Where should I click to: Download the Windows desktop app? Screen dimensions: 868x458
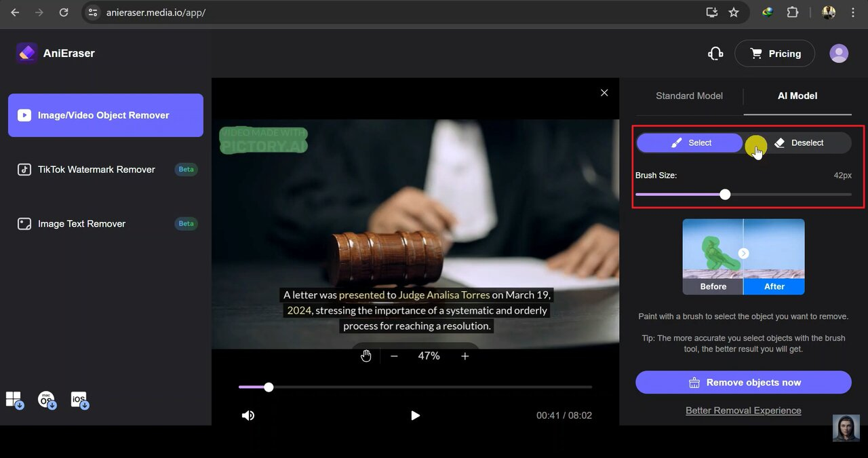click(x=14, y=400)
